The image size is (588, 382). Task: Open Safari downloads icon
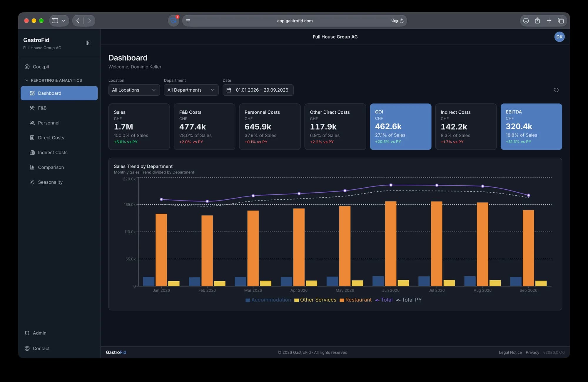tap(526, 21)
